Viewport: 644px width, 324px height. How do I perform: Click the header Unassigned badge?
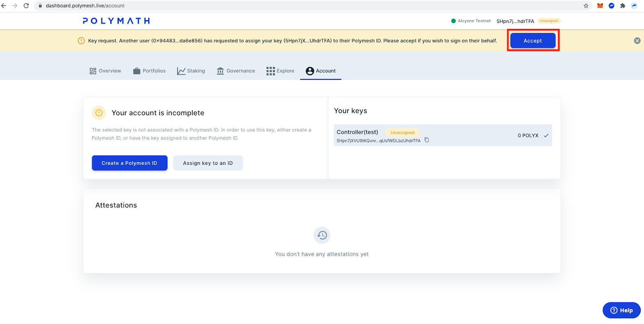tap(549, 21)
